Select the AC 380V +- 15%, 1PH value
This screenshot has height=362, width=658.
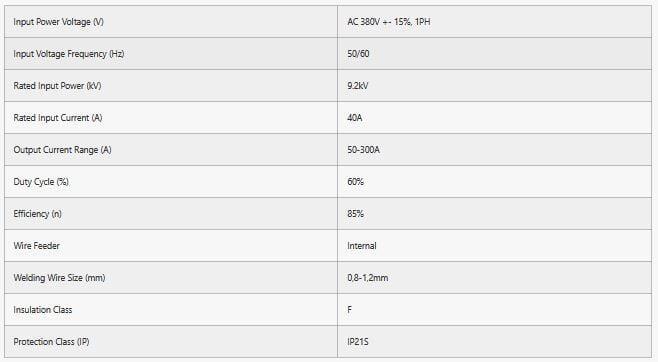(x=389, y=22)
